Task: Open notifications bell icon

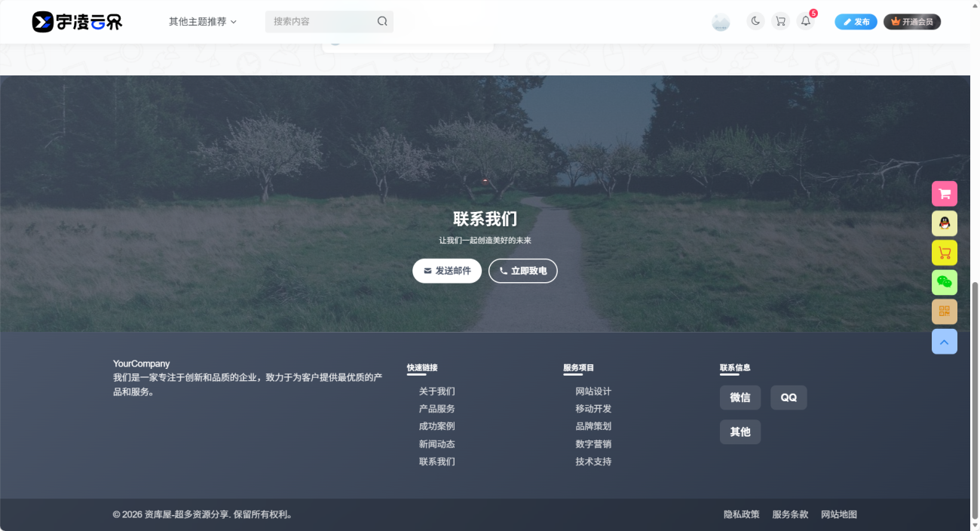Action: point(806,22)
